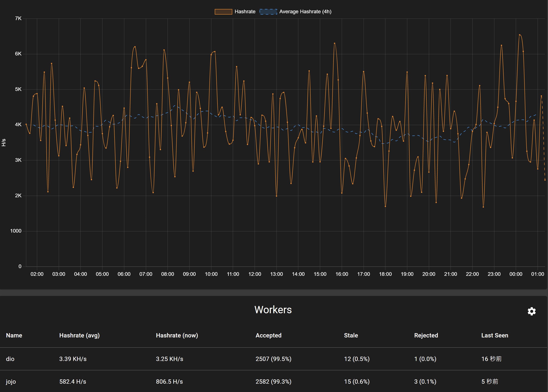The width and height of the screenshot is (548, 392).
Task: Click jojo's rejected shares 3 (0.1%)
Action: (425, 382)
